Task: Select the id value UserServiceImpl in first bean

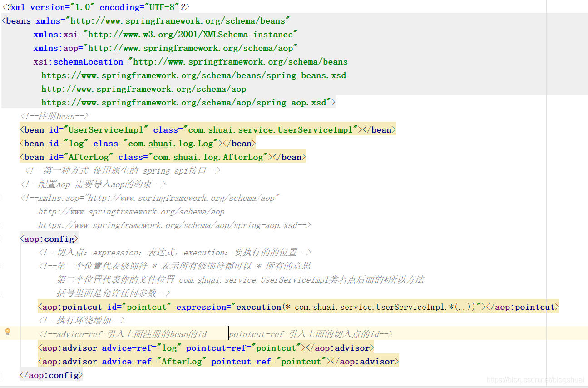Action: point(106,130)
